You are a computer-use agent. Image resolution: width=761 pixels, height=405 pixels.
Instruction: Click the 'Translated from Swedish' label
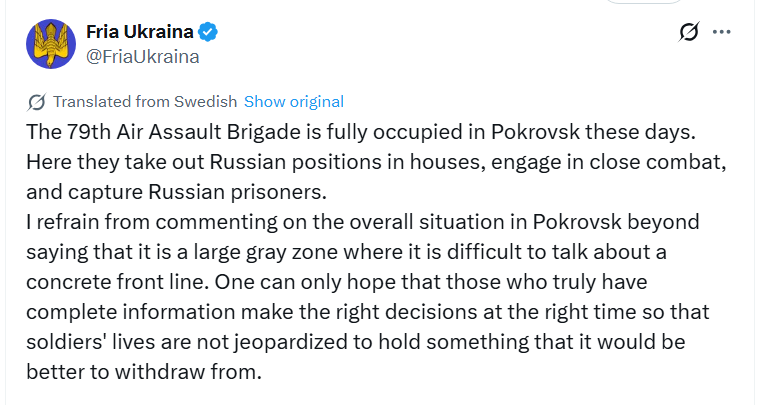144,101
